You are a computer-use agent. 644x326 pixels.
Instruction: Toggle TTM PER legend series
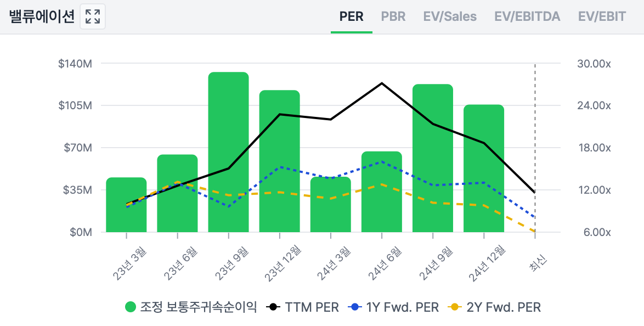point(304,307)
